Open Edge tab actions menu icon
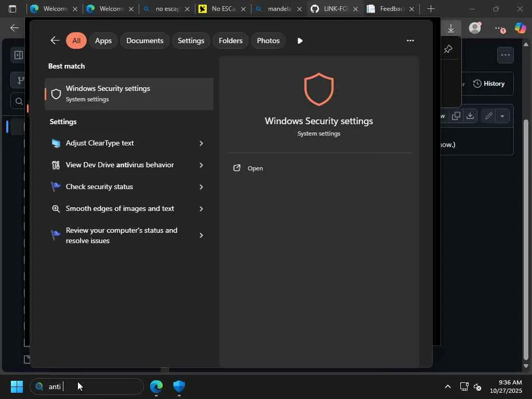This screenshot has height=399, width=532. tap(12, 9)
